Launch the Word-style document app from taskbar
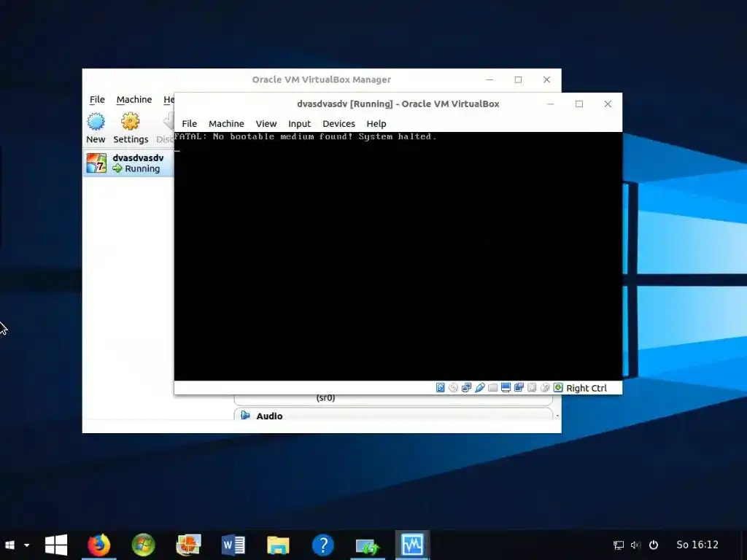 [233, 545]
